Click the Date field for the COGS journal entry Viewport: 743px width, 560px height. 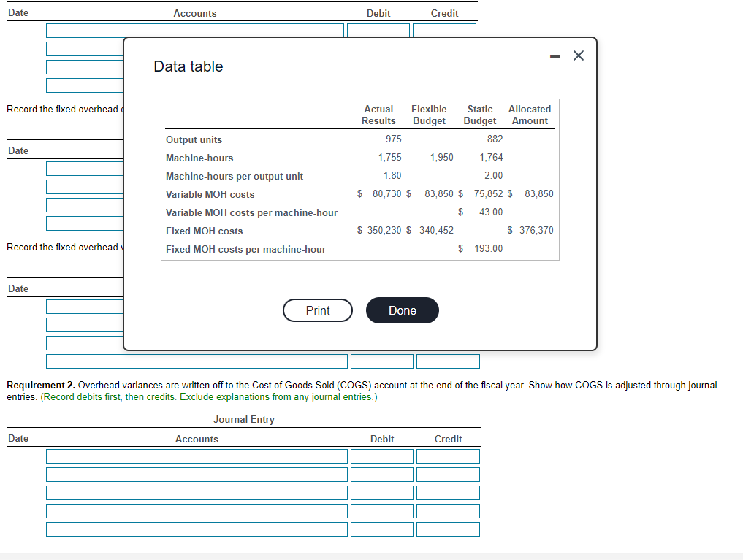coord(22,456)
